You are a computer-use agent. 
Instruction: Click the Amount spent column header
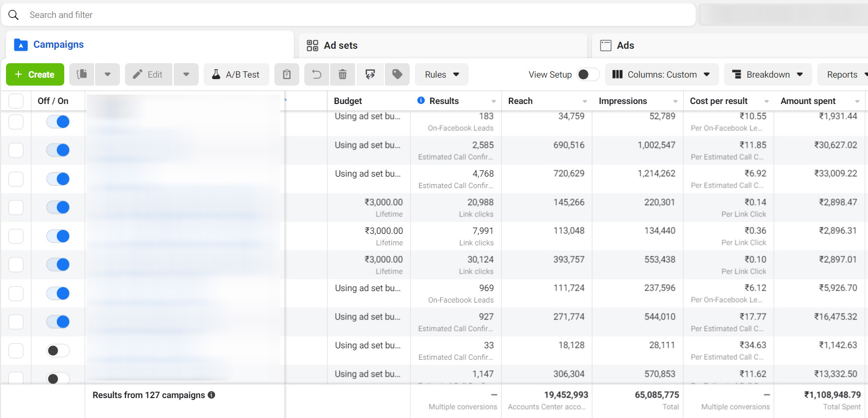(808, 101)
